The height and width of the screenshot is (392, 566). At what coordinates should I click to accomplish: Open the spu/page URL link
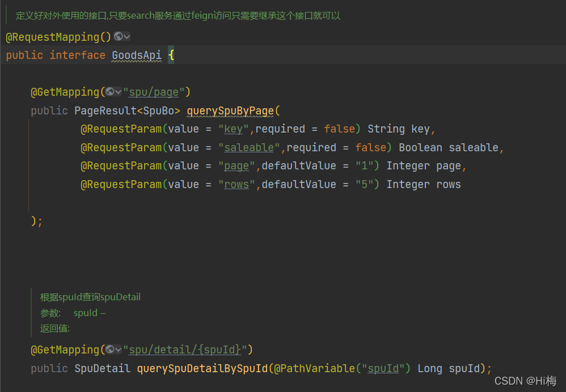[154, 92]
